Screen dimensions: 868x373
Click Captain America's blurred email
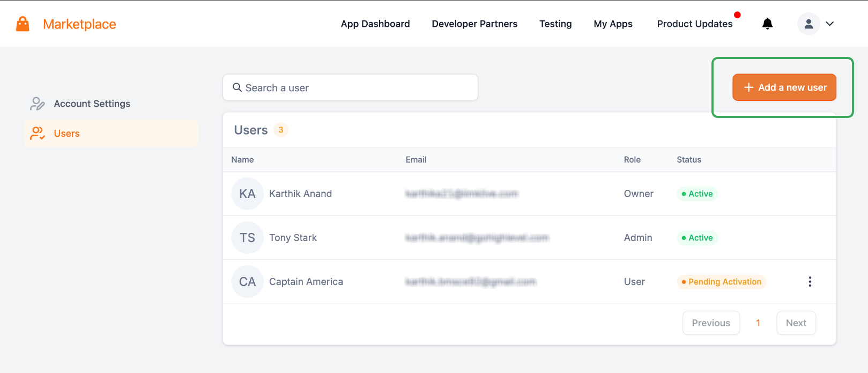(471, 282)
